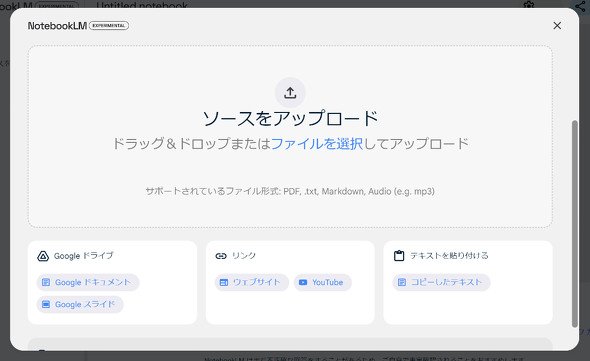Select the YouTube source chip

click(x=322, y=282)
